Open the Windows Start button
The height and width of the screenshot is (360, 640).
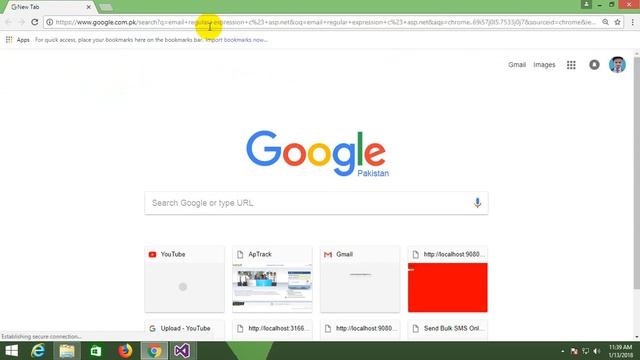[11, 351]
